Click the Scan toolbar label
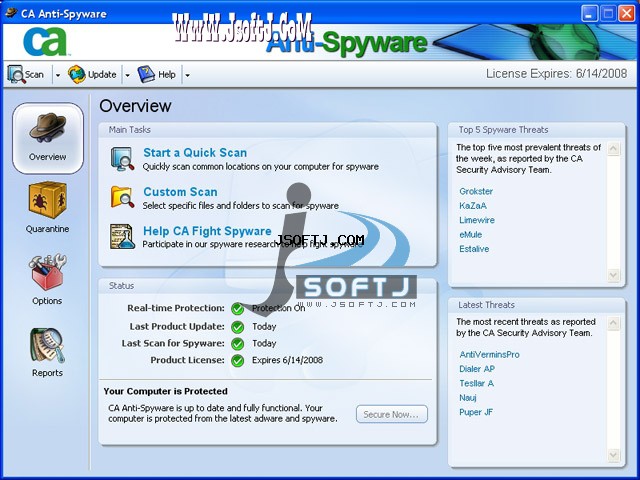The height and width of the screenshot is (480, 640). click(x=34, y=75)
